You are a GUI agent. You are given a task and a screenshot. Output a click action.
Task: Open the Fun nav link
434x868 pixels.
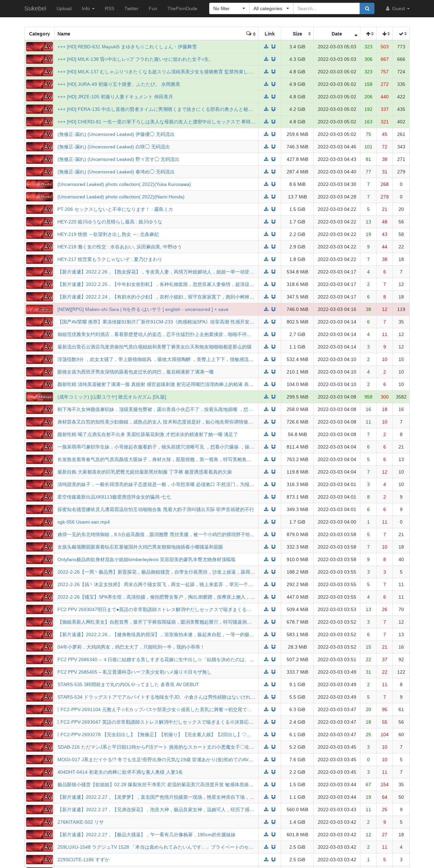coord(153,8)
